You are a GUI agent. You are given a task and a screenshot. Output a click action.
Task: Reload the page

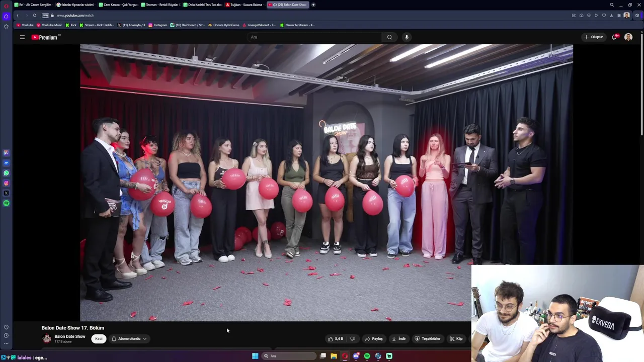point(35,16)
